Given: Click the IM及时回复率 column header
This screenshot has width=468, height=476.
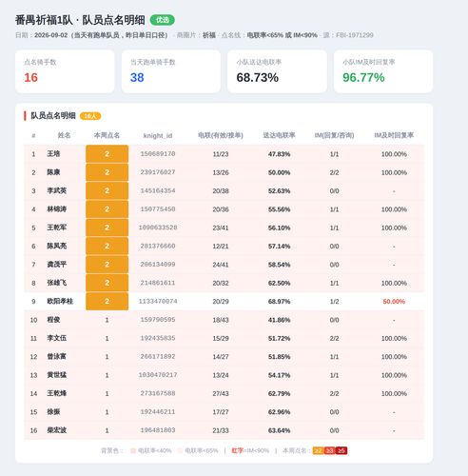Looking at the screenshot, I should pos(394,135).
